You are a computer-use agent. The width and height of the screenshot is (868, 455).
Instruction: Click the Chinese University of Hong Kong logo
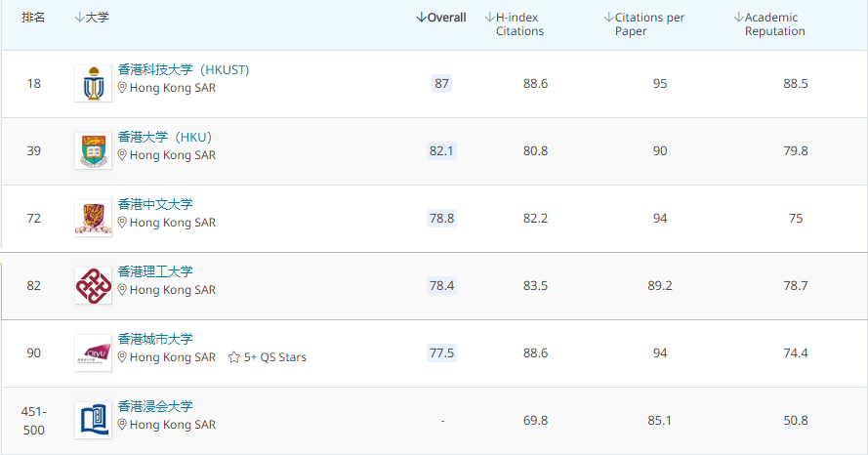coord(93,219)
